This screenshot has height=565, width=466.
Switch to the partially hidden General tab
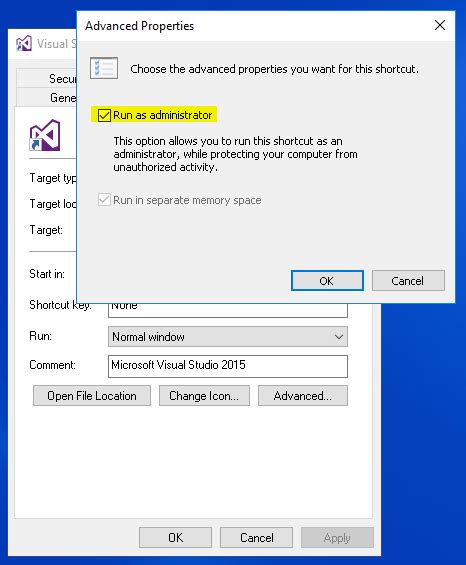(x=46, y=97)
